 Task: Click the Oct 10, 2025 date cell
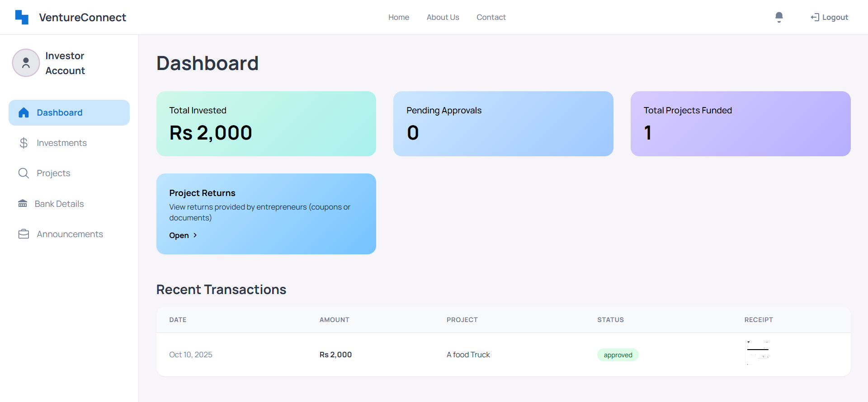pos(191,355)
